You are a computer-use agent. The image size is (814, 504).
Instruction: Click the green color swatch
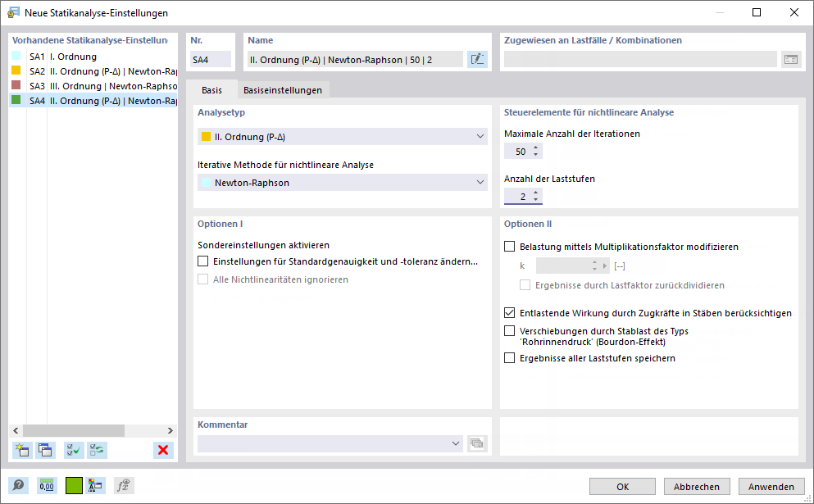coord(75,485)
